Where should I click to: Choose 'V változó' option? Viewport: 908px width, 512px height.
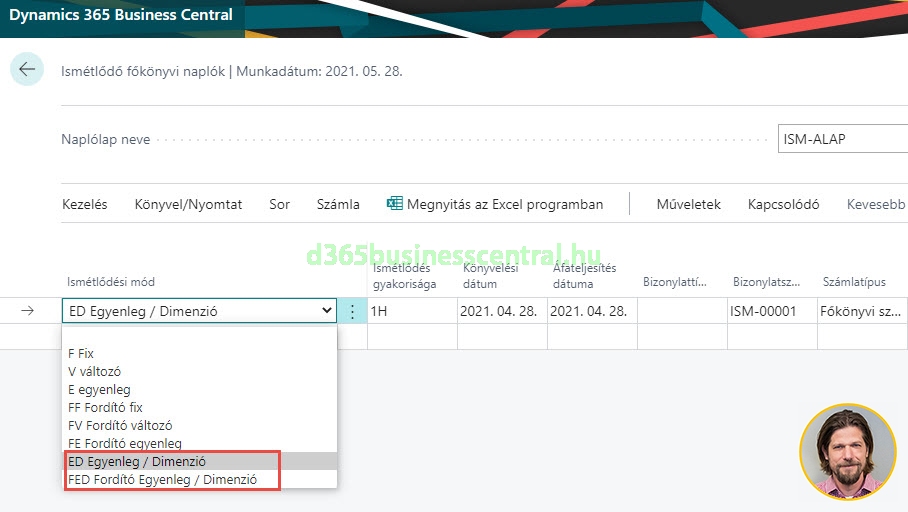coord(199,371)
